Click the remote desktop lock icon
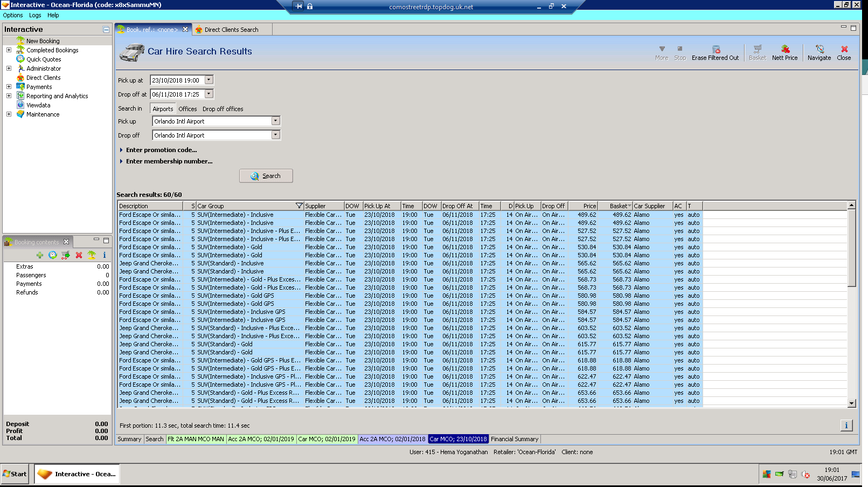The image size is (868, 487). [310, 6]
